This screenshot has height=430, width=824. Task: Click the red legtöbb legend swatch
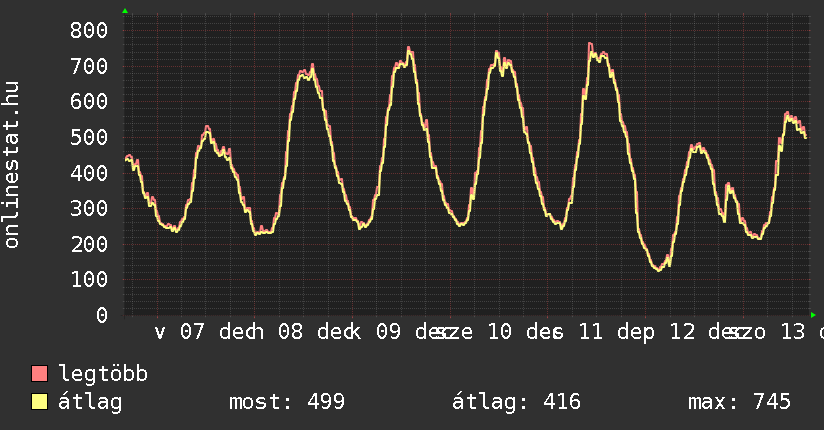pos(40,375)
